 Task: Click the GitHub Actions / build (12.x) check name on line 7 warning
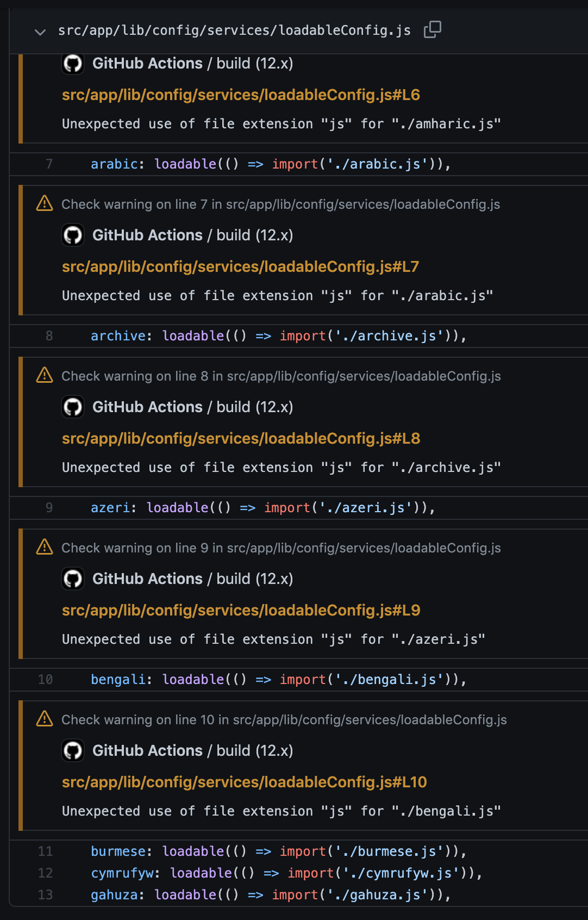[x=193, y=236]
